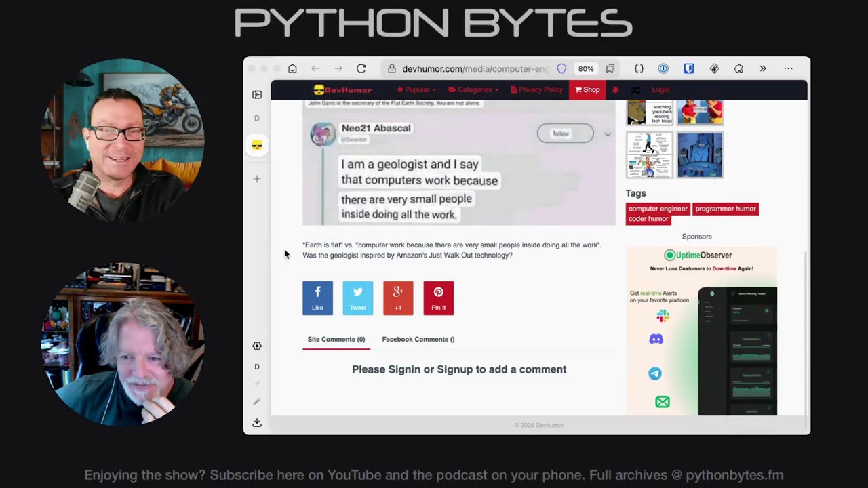Screen dimensions: 868x488
Task: Open the Popular dropdown menu
Action: pos(416,89)
